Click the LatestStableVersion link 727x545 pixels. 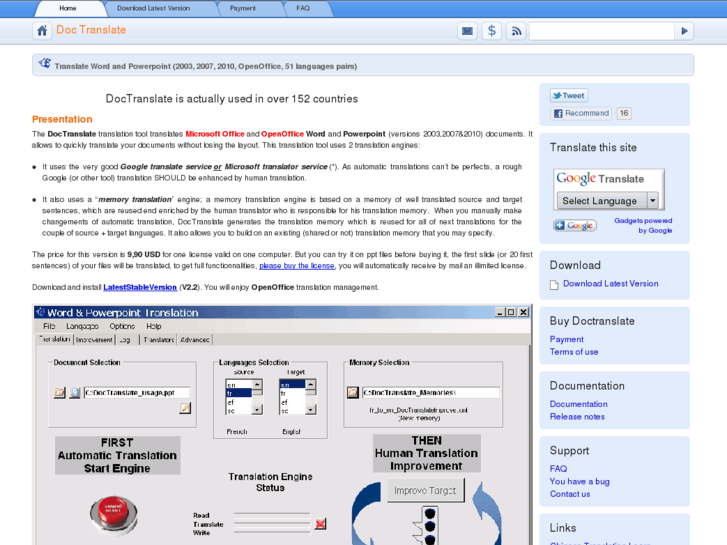point(140,288)
